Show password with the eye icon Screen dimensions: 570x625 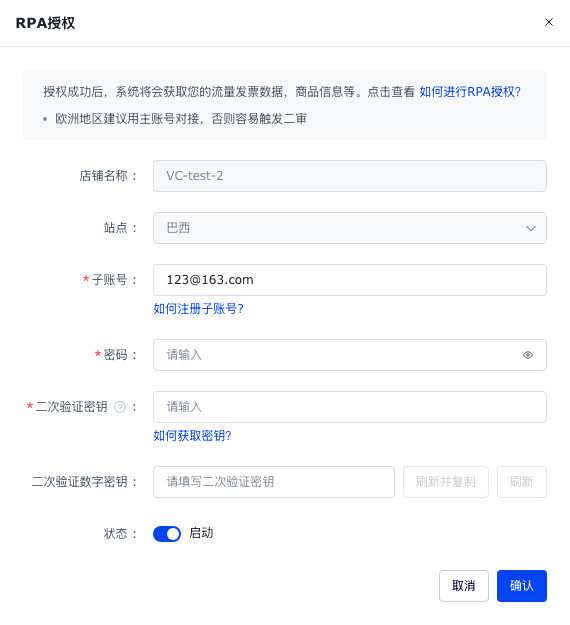point(528,355)
